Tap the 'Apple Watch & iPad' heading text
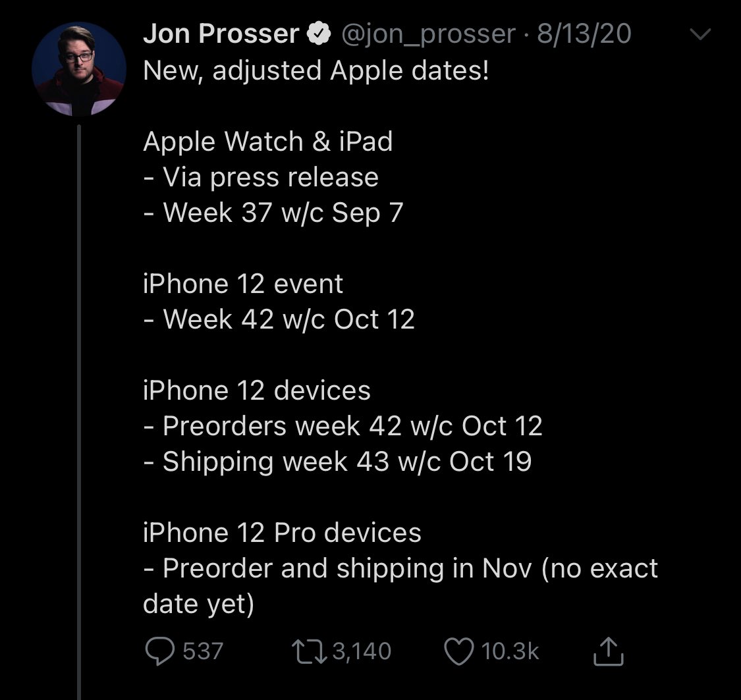 pyautogui.click(x=268, y=141)
